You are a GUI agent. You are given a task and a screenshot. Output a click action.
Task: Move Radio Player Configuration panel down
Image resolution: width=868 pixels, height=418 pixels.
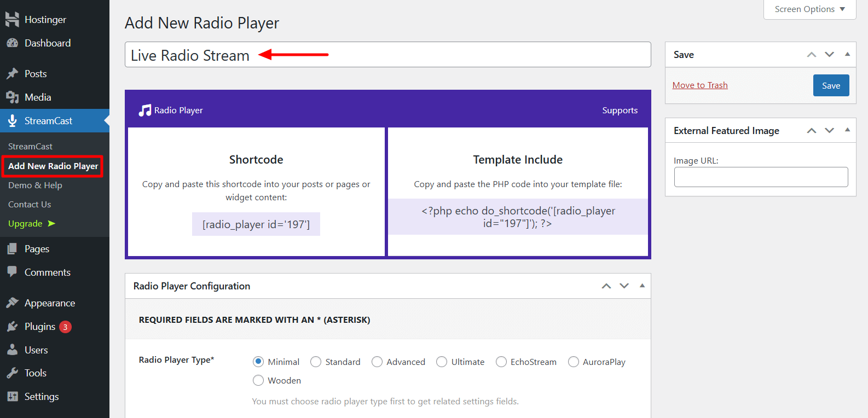[624, 286]
